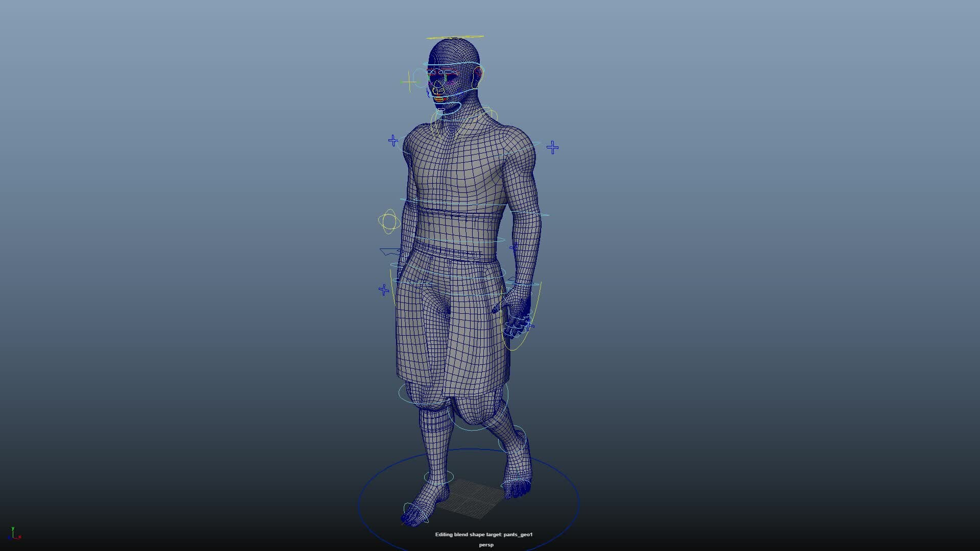Click the blend shape target pants_geo1 status text

click(x=483, y=535)
